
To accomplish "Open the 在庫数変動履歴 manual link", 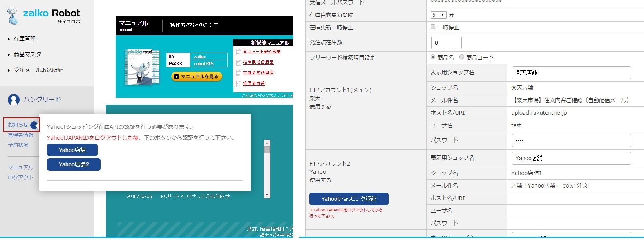I will [x=258, y=73].
